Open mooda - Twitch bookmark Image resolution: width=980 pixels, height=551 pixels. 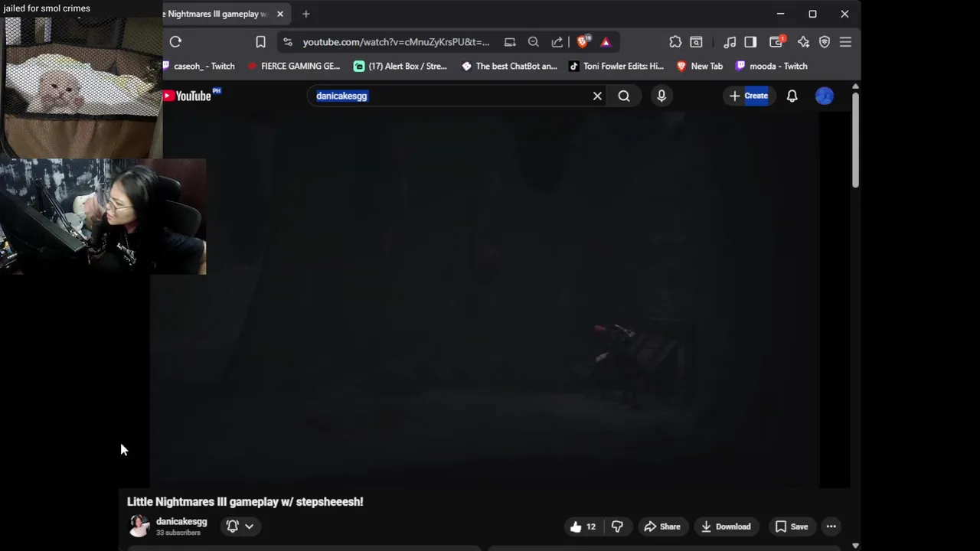772,66
